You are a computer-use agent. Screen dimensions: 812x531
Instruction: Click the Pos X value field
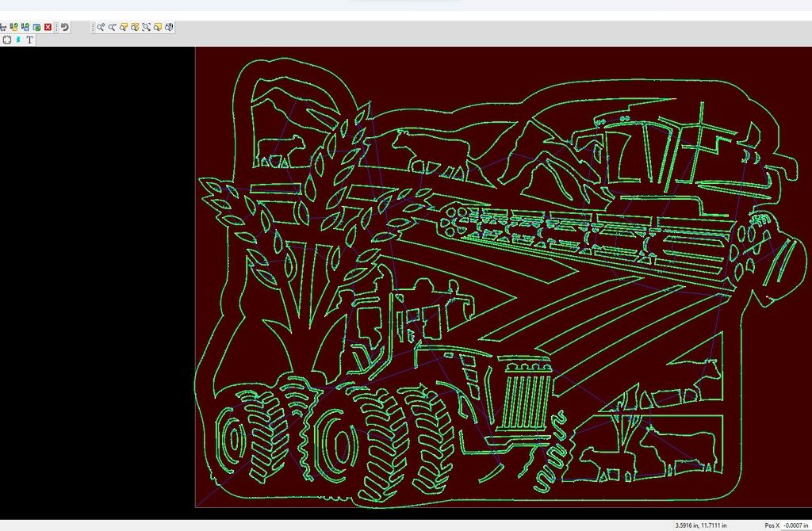(x=796, y=525)
